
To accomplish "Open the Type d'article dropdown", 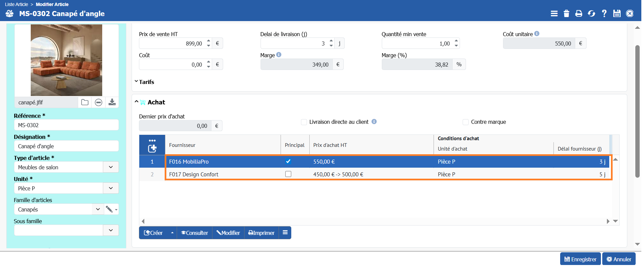I will pyautogui.click(x=111, y=167).
